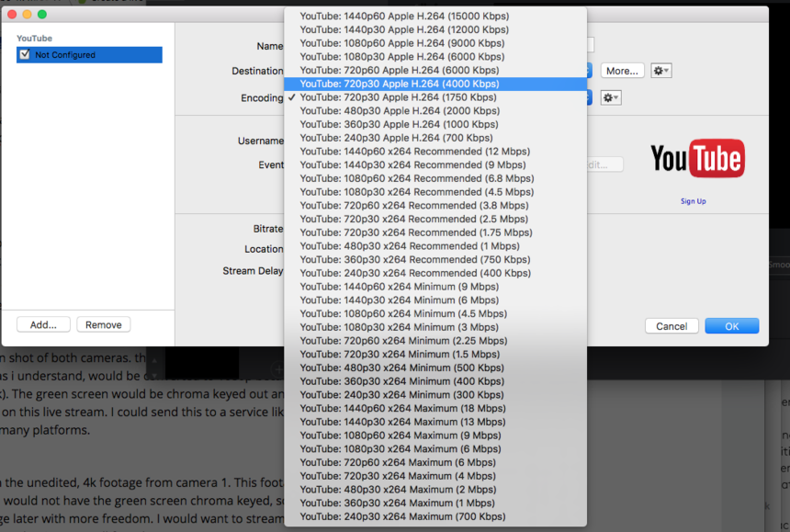Select 480p30 x264 Maximum (2 Mbps)

435,490
